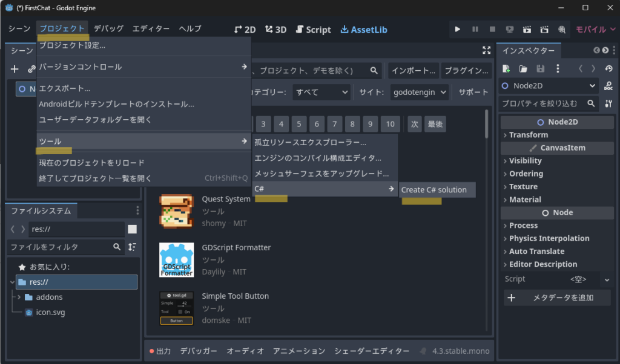The height and width of the screenshot is (364, 620).
Task: Click the インポート... button
Action: tap(413, 70)
